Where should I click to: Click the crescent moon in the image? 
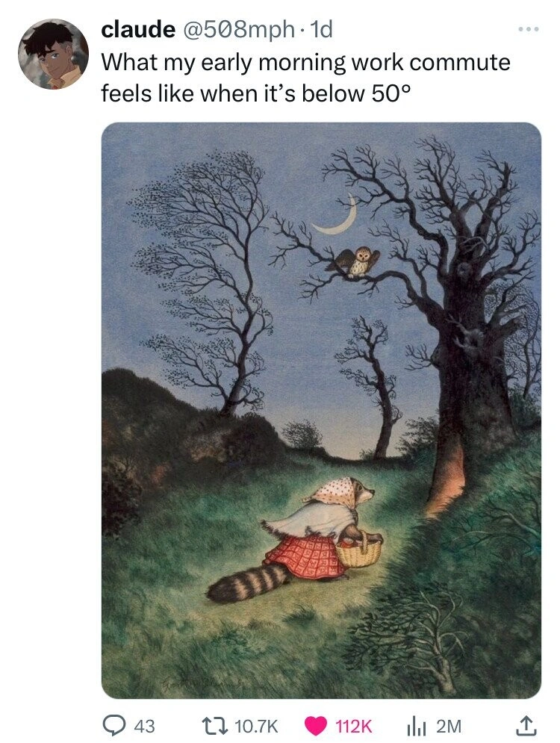point(337,216)
